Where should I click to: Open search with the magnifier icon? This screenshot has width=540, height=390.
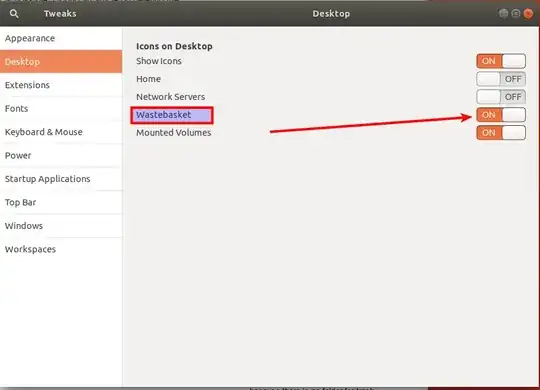point(14,13)
